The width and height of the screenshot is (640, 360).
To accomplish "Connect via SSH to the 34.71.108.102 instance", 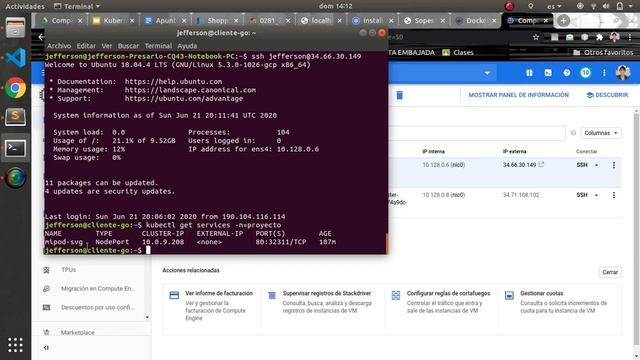I will coord(582,195).
